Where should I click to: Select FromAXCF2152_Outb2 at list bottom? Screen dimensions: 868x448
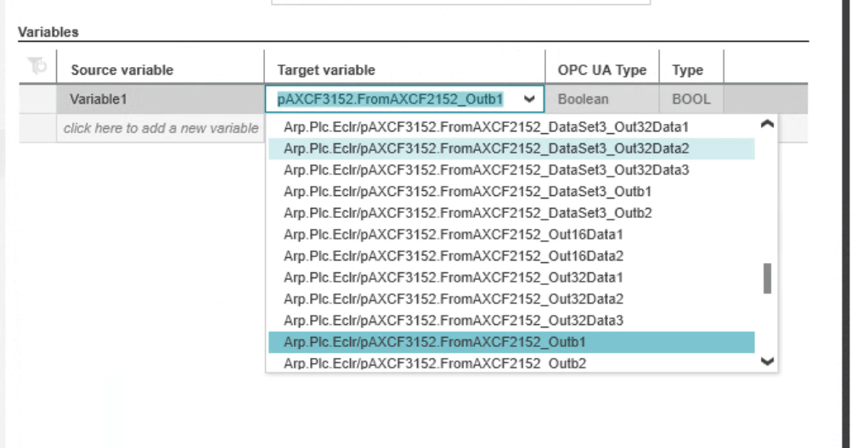[x=511, y=363]
